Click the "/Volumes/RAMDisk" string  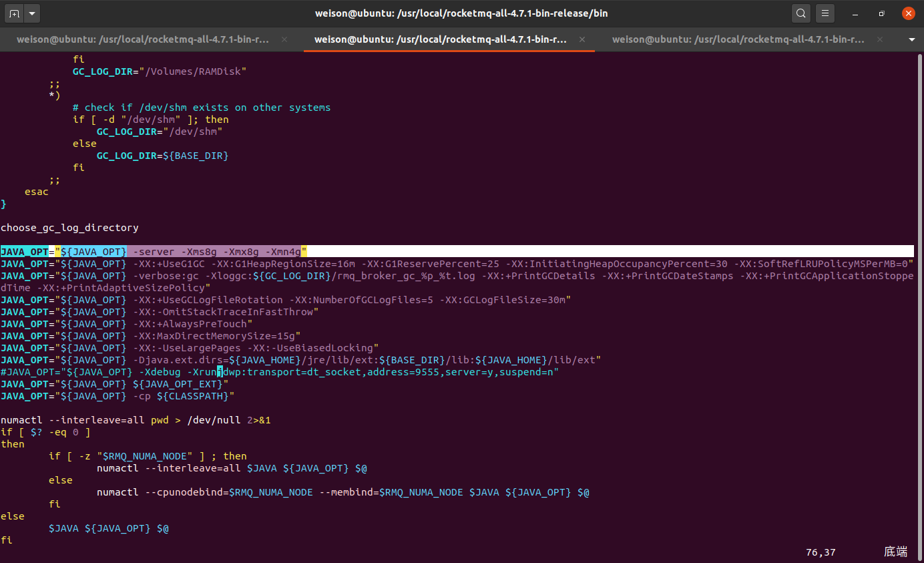coord(193,71)
